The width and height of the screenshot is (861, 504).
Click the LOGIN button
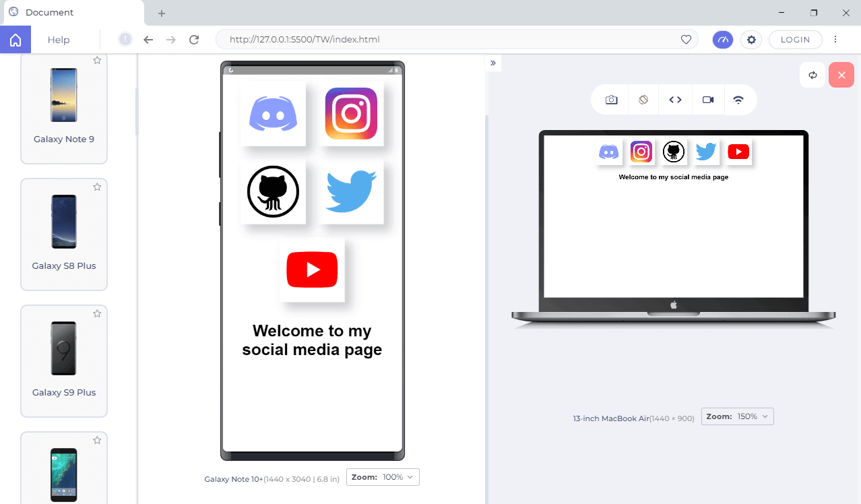click(795, 40)
